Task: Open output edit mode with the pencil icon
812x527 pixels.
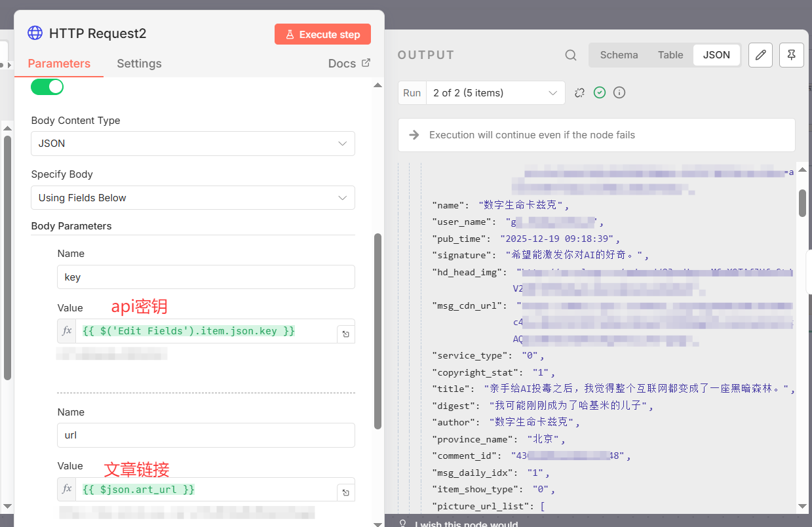Action: 760,55
